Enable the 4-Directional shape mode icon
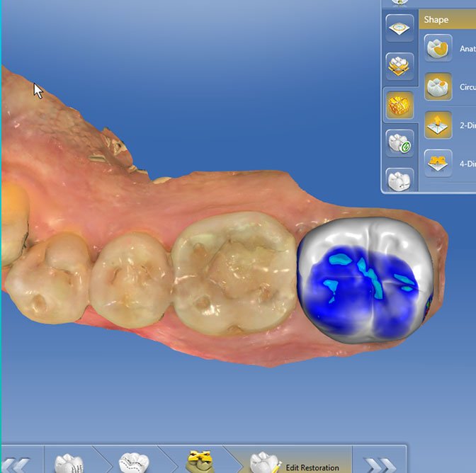Viewport: 476px width, 473px height. 438,163
